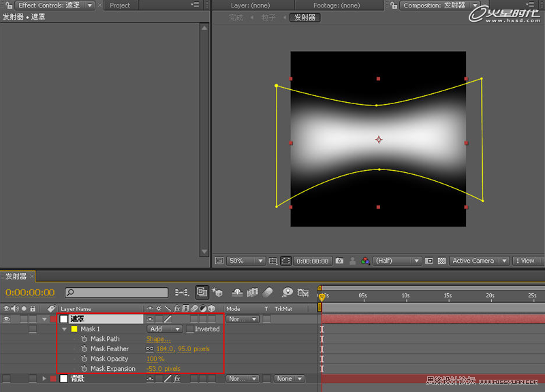Lock Mask 1 with its lock box
The image size is (545, 392).
click(33, 329)
